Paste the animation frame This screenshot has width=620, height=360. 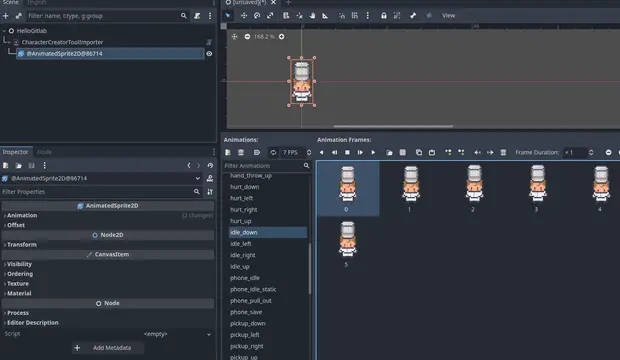[x=432, y=152]
